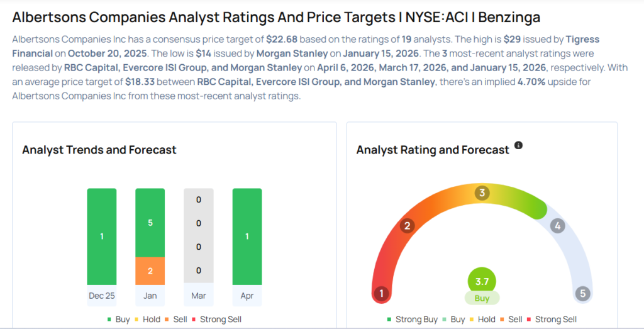Click the number 2 marker on the gauge
The image size is (644, 329).
pyautogui.click(x=408, y=226)
